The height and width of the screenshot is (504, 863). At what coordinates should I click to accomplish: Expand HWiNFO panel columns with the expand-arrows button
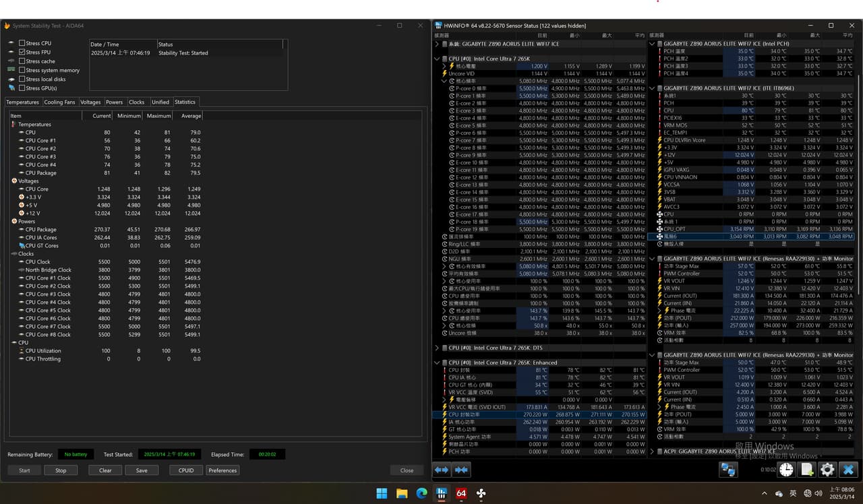tap(442, 470)
